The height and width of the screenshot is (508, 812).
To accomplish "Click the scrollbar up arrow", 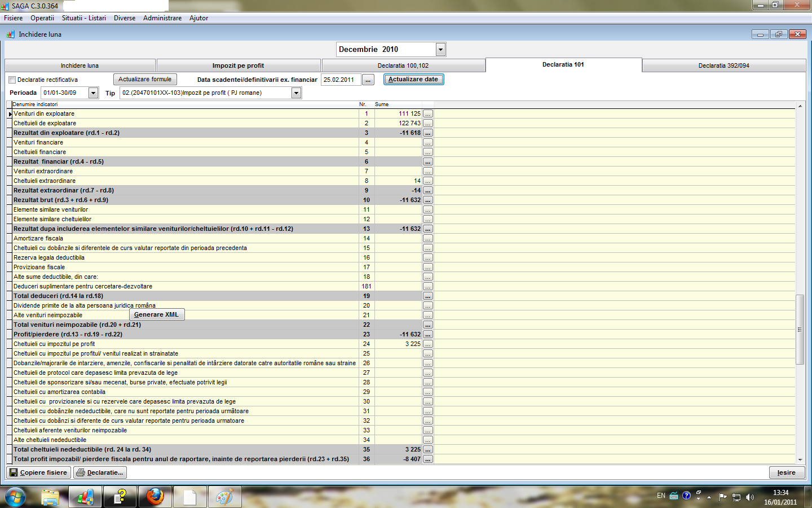I will [800, 106].
